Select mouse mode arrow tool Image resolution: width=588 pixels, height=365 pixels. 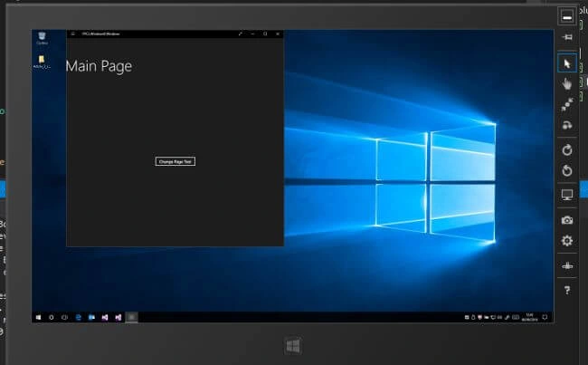(x=567, y=63)
